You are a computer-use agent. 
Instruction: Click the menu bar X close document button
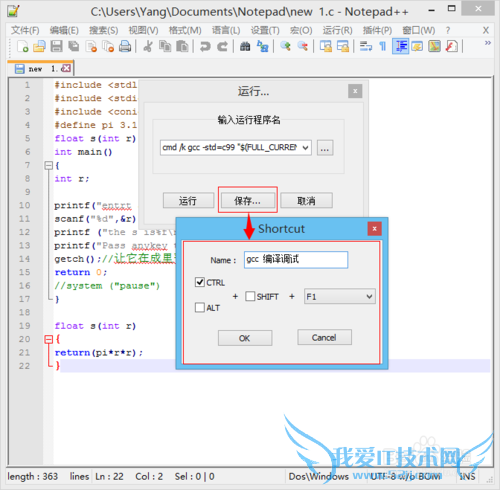pos(486,31)
